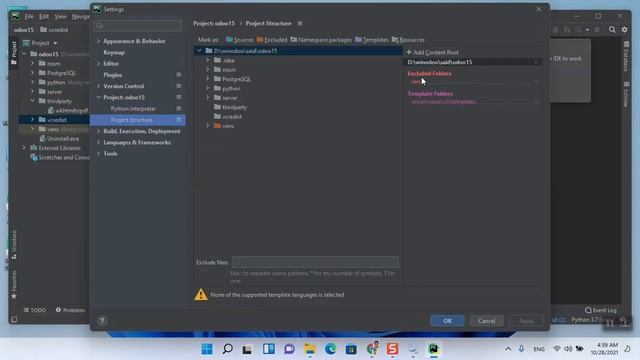640x360 pixels.
Task: Open File Explorer from taskbar
Action: (x=310, y=349)
